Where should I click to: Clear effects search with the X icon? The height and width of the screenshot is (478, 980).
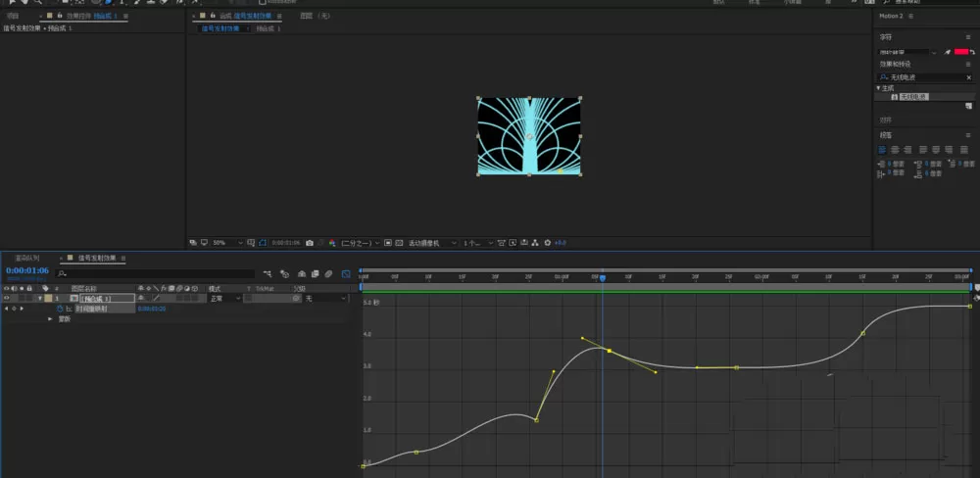[x=969, y=77]
